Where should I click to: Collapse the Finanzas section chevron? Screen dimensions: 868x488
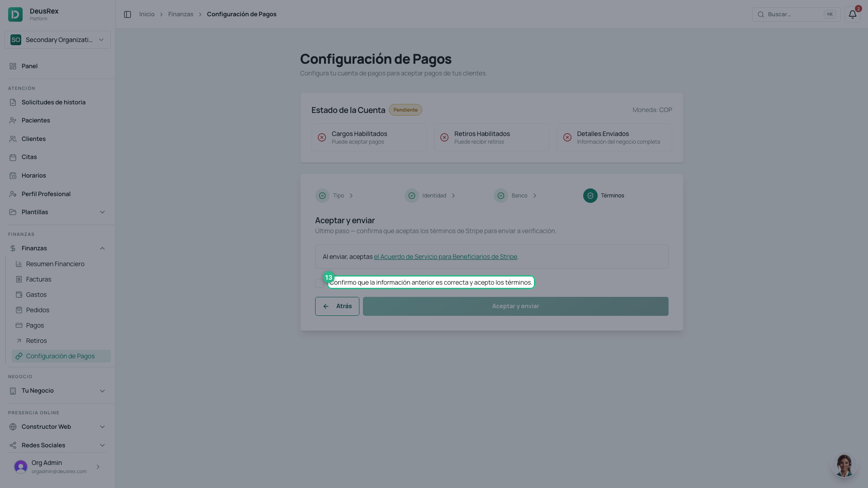102,249
